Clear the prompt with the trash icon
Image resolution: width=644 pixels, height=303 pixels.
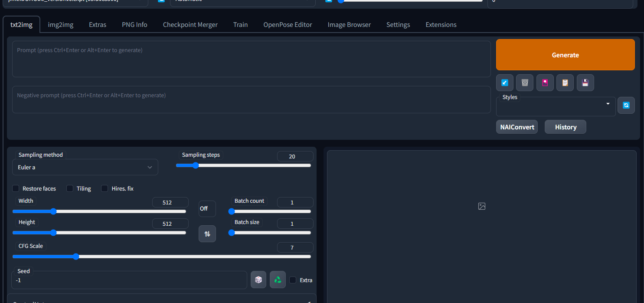pos(525,82)
